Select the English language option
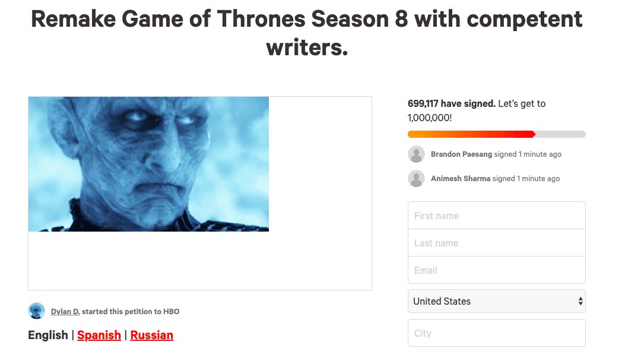The height and width of the screenshot is (348, 644). tap(48, 335)
